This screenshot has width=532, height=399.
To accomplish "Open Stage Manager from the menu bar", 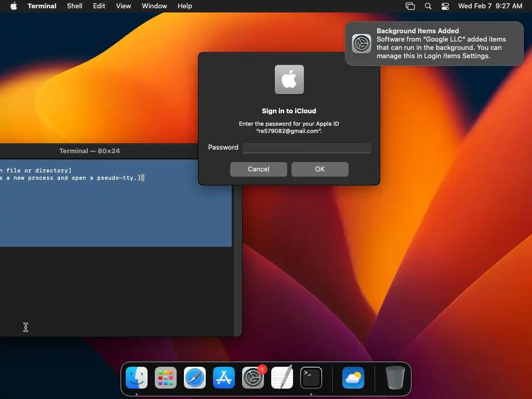I will tap(410, 6).
